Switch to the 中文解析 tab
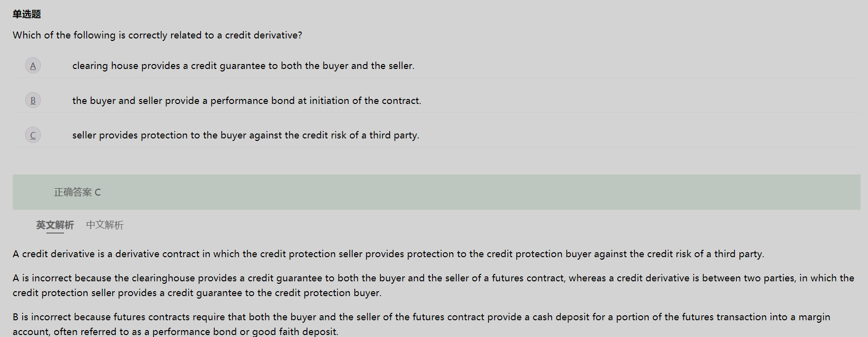Image resolution: width=868 pixels, height=337 pixels. 105,225
